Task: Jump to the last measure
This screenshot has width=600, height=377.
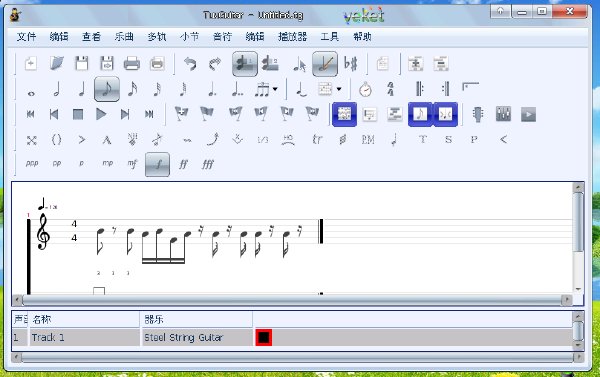Action: click(149, 114)
